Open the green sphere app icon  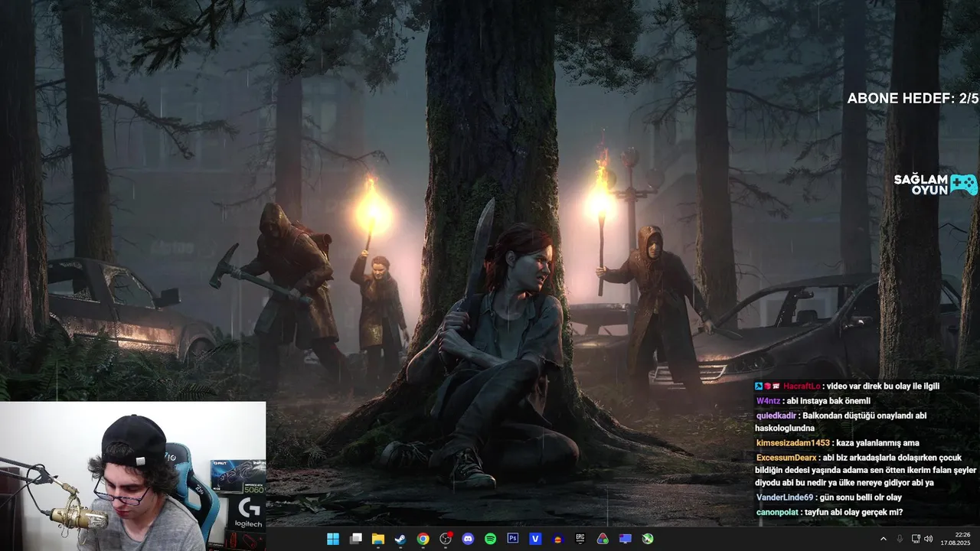[648, 539]
